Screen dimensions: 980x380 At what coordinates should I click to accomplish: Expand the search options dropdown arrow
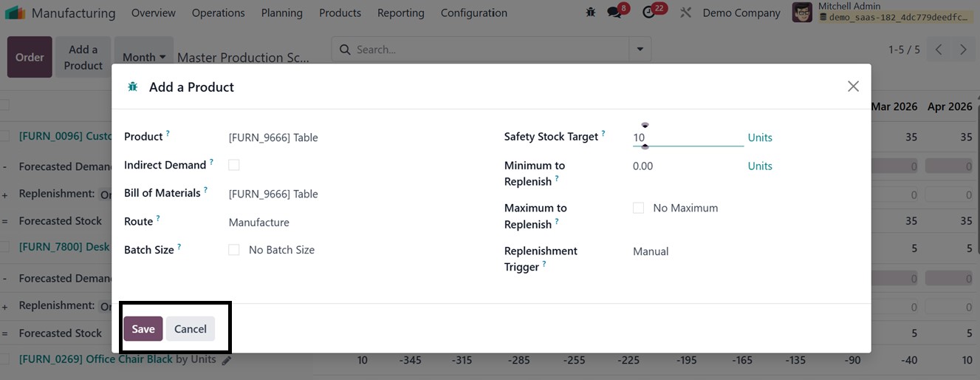[x=640, y=50]
